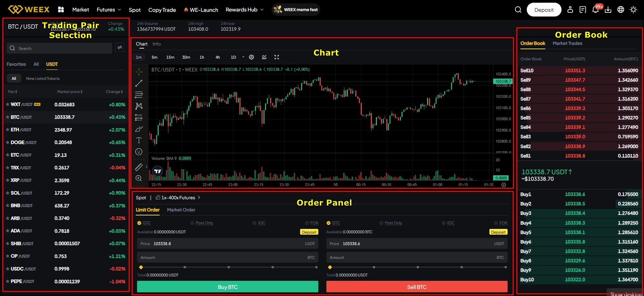This screenshot has width=644, height=296.
Task: Open chart settings gear in toolbar
Action: (x=251, y=57)
